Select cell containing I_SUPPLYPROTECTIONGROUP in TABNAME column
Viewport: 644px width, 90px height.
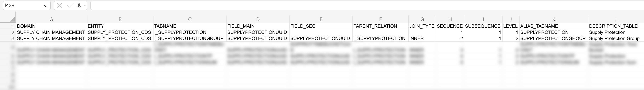(x=189, y=38)
